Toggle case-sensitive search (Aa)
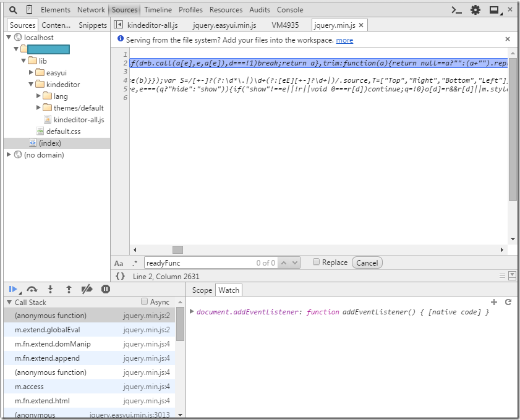The width and height of the screenshot is (520, 420). click(119, 263)
